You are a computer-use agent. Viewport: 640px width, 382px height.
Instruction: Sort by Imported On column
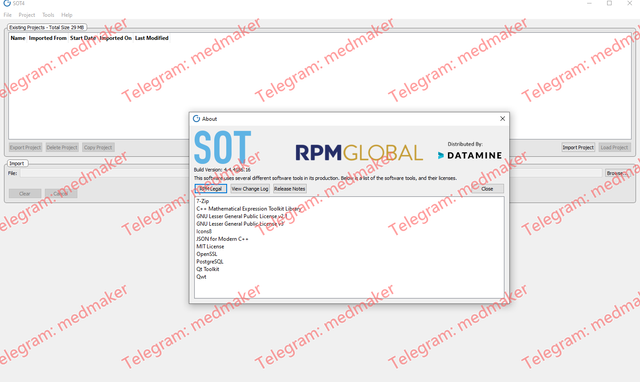(116, 38)
